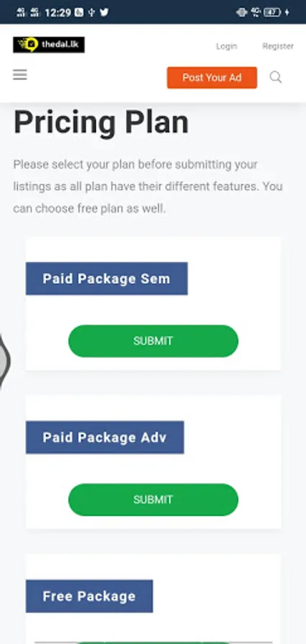Open the hamburger navigation menu
The height and width of the screenshot is (644, 306).
coord(20,74)
